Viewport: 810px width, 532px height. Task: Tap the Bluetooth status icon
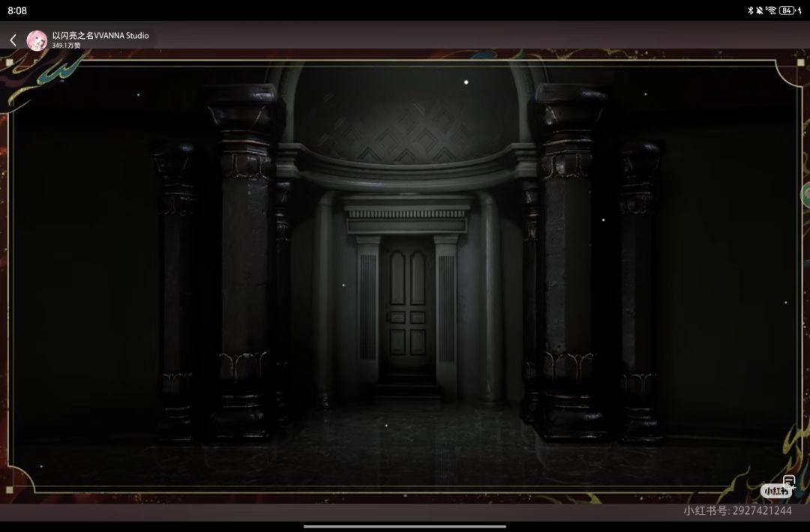[750, 10]
